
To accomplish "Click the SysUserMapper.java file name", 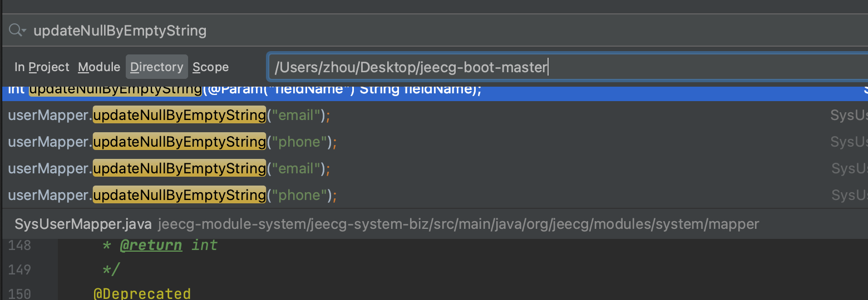I will (x=83, y=224).
